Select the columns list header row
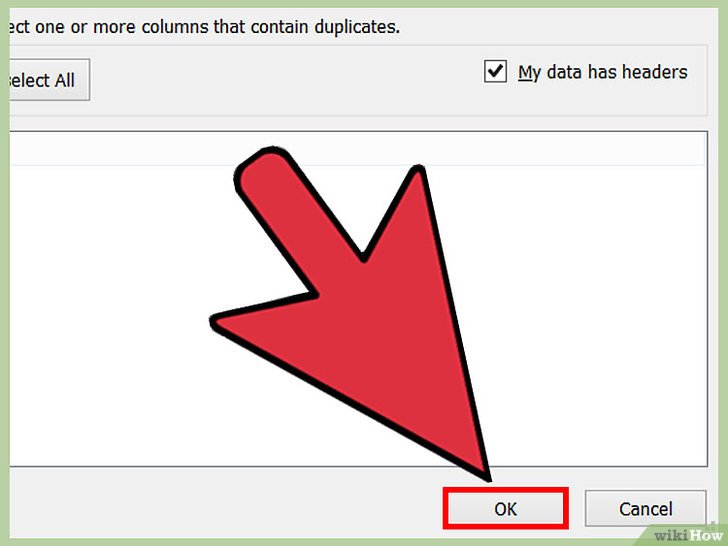Screen dimensions: 728x546 coord(358,149)
